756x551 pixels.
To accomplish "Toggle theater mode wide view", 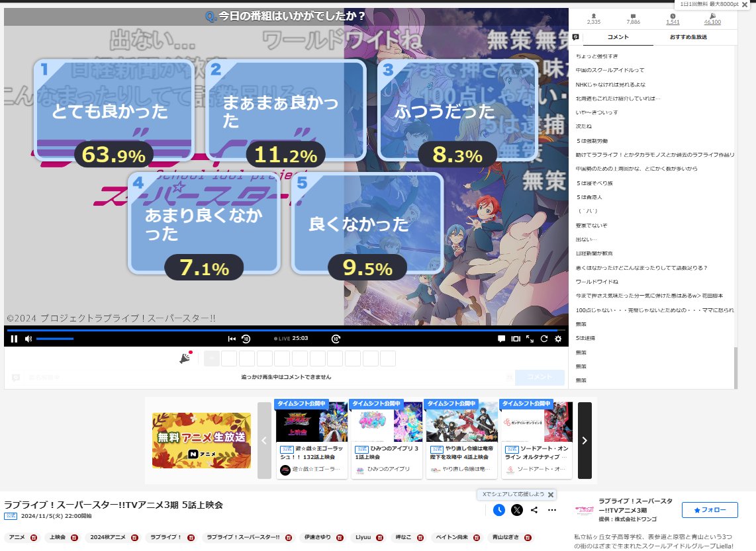I will coord(516,339).
